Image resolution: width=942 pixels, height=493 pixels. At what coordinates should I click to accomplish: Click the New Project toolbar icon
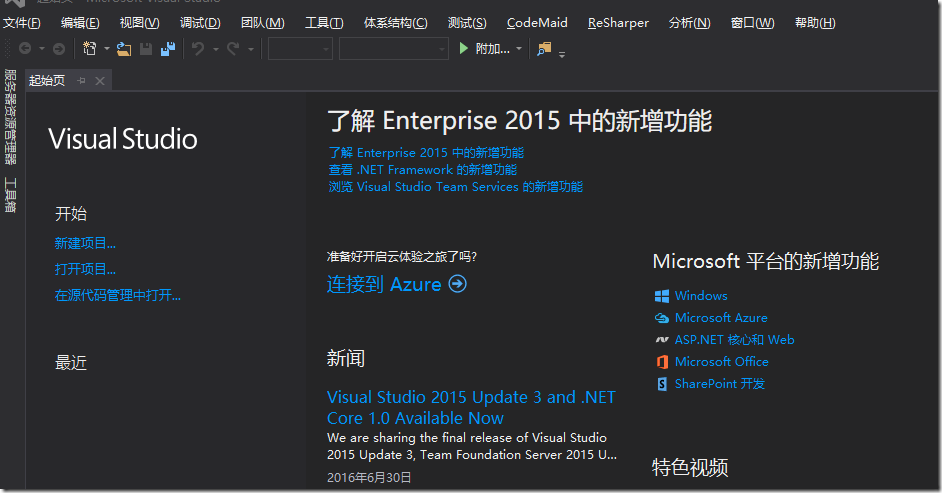(x=89, y=48)
